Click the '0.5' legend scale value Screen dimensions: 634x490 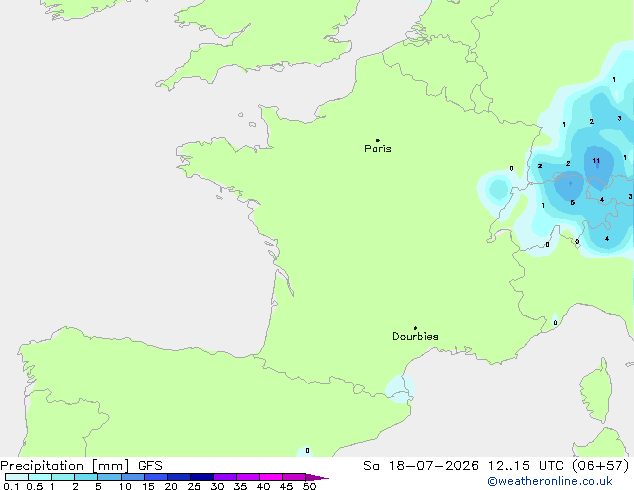(35, 486)
